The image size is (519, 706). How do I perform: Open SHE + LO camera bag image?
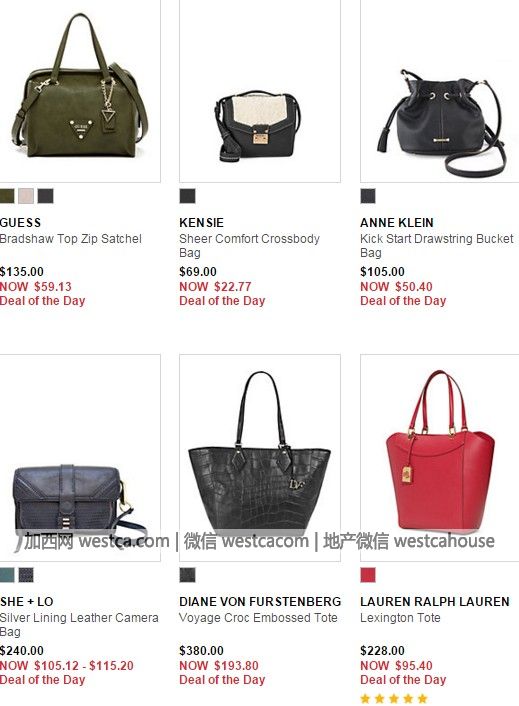[x=80, y=458]
